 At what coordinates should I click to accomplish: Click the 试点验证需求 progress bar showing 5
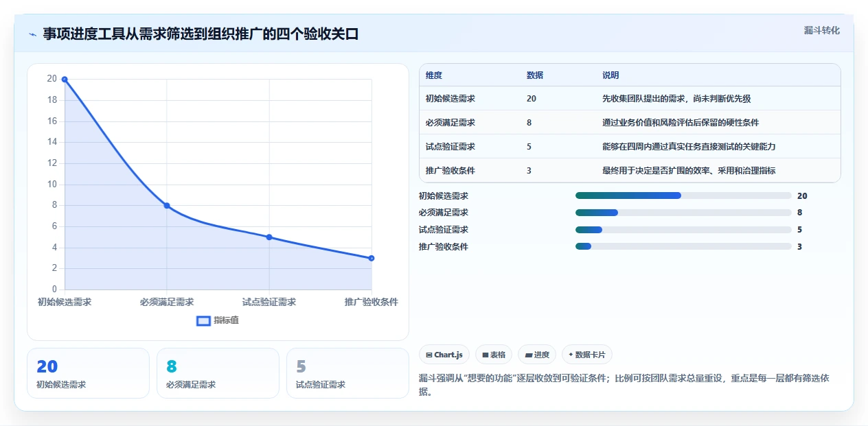point(683,230)
